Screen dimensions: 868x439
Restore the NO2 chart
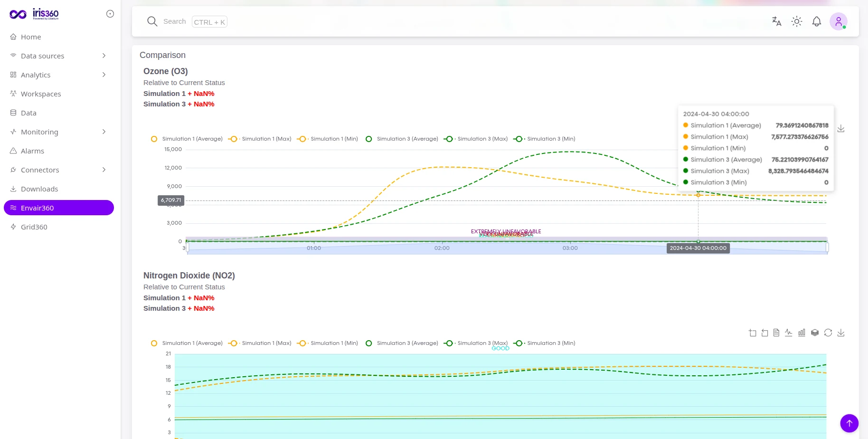828,333
